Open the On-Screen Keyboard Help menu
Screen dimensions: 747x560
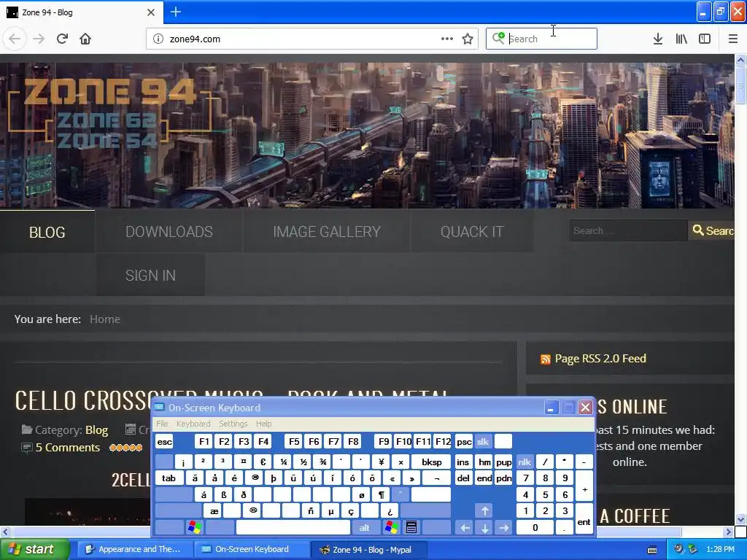(263, 424)
